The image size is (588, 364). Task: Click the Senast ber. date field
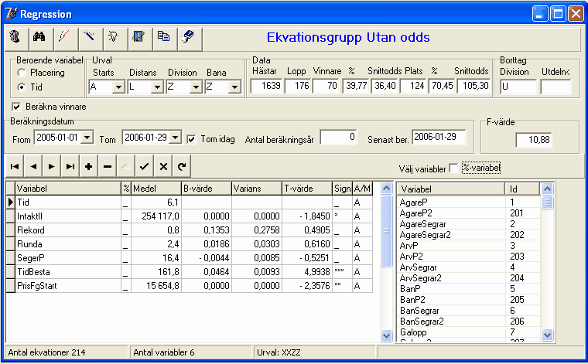coord(439,137)
